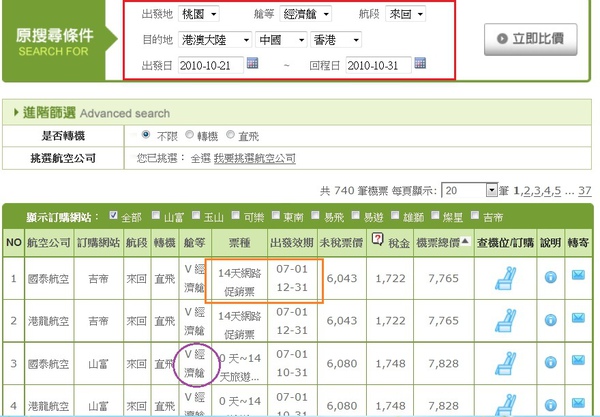Go to results page 5

pos(558,190)
